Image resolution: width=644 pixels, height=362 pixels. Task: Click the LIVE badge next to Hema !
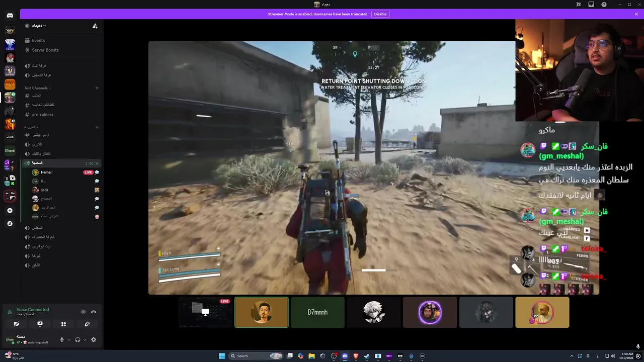[88, 172]
